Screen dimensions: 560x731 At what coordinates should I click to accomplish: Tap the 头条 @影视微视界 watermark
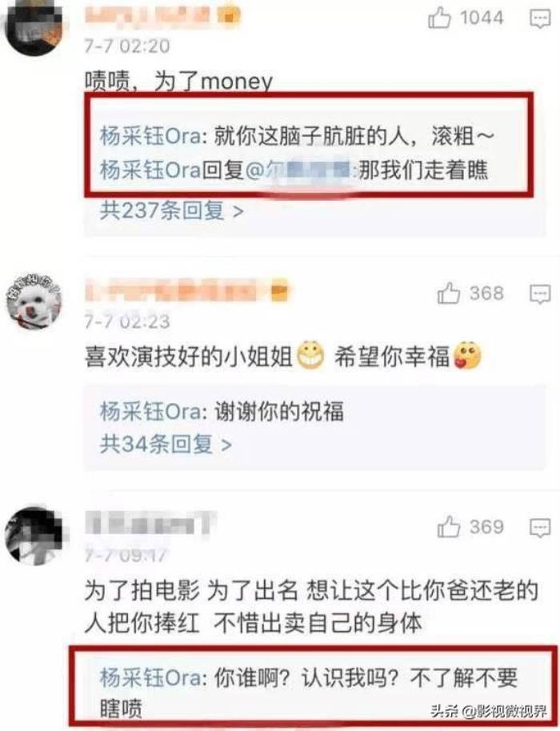pyautogui.click(x=488, y=712)
